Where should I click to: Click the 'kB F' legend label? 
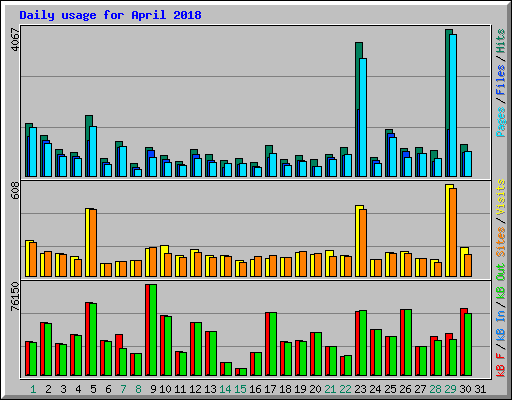tap(501, 365)
